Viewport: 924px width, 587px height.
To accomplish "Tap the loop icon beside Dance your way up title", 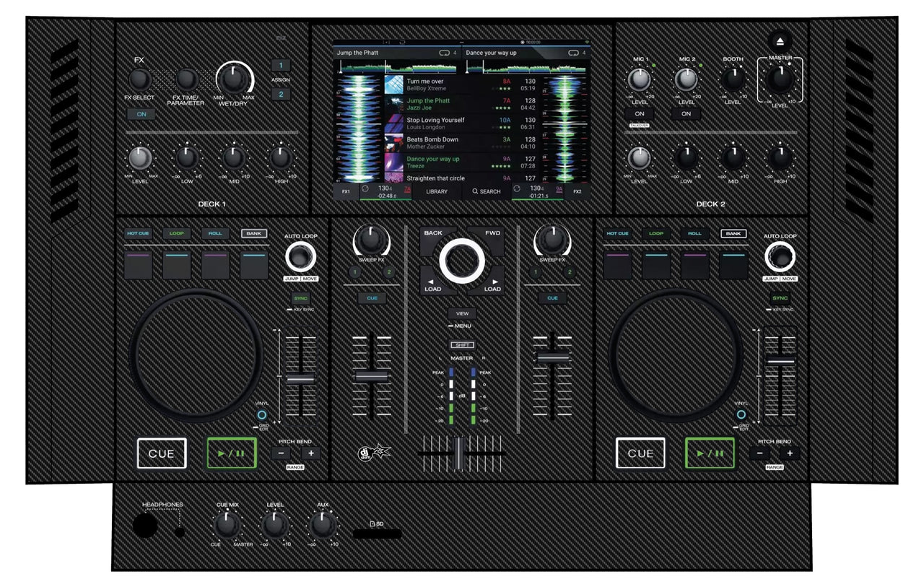I will (575, 53).
